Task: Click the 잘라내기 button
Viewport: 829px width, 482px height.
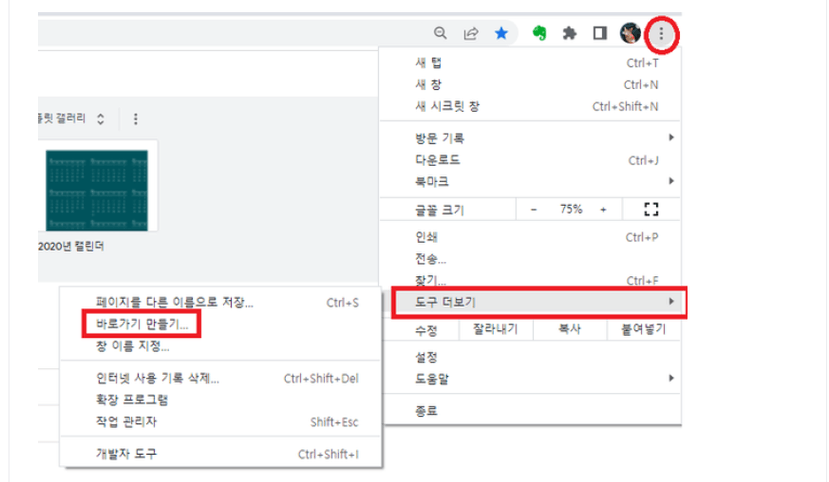Action: coord(495,330)
